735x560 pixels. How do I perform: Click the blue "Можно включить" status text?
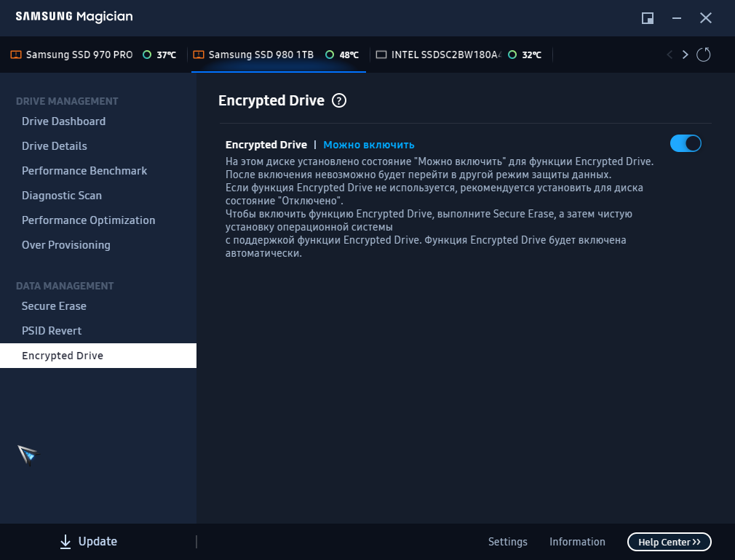369,145
